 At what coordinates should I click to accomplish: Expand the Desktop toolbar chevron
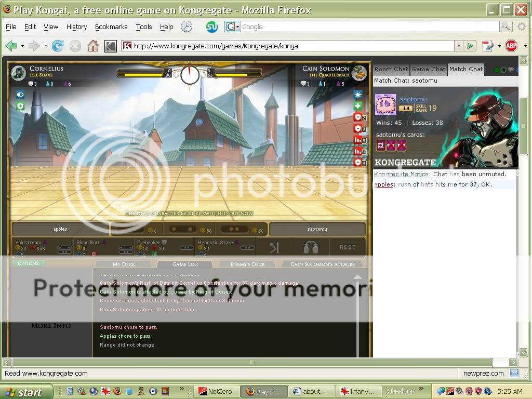[421, 389]
